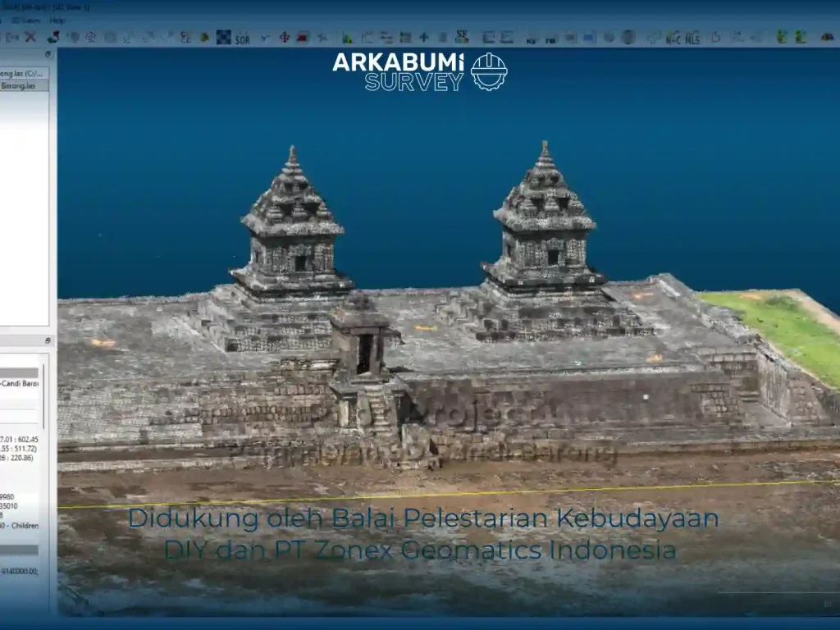Click the '35010' property value
The image size is (840, 630).
click(x=8, y=505)
